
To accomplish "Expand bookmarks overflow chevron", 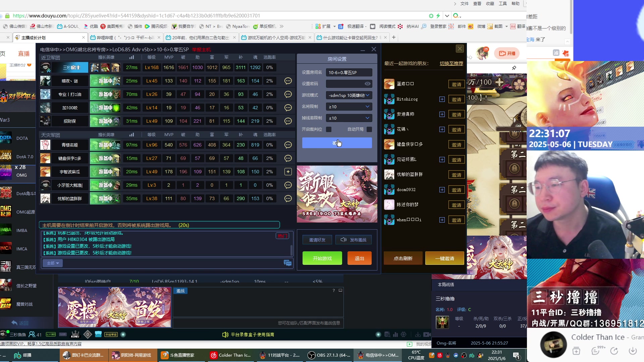I will point(281,26).
